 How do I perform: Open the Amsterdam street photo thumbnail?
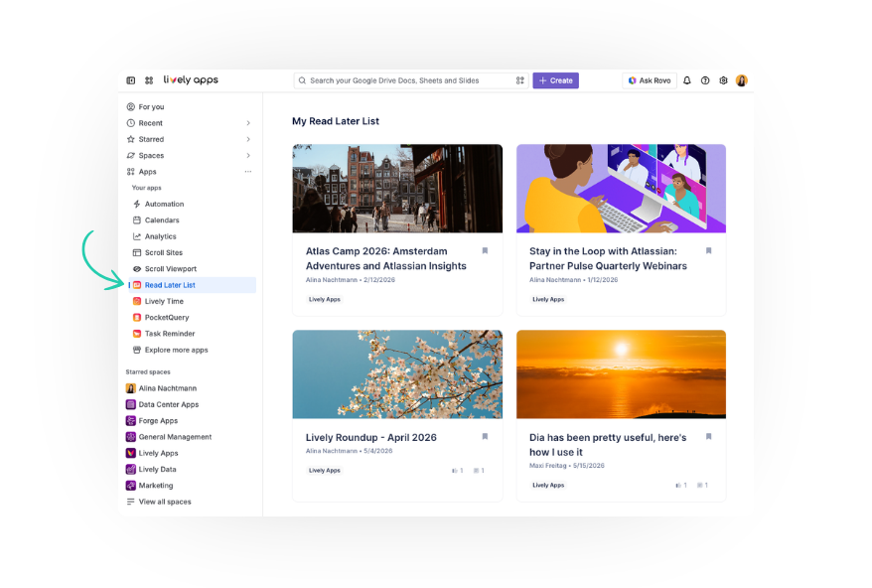397,189
